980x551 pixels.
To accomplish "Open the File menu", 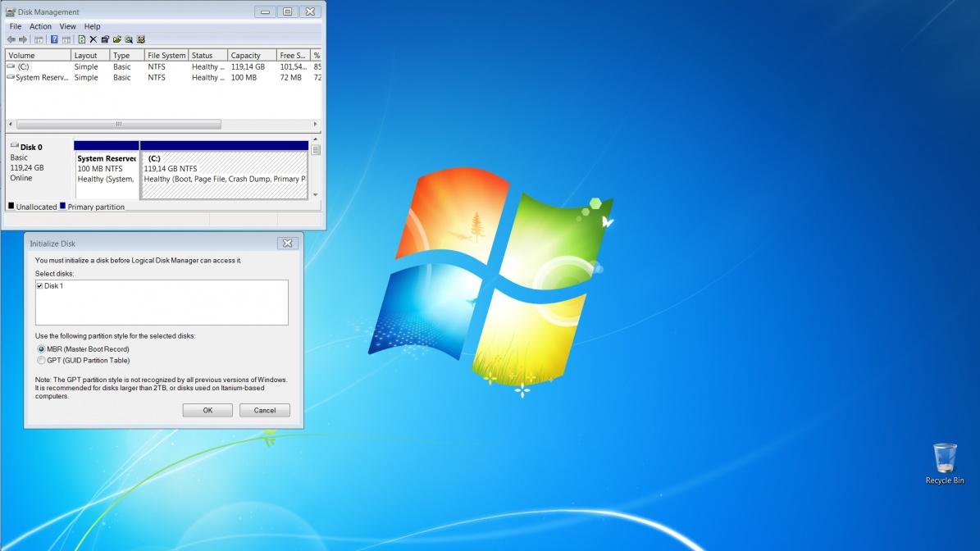I will 16,26.
